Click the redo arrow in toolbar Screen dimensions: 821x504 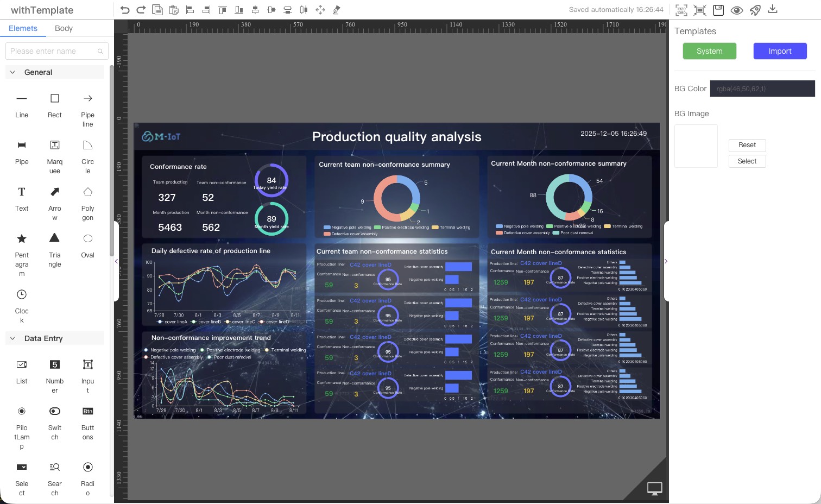pos(141,10)
